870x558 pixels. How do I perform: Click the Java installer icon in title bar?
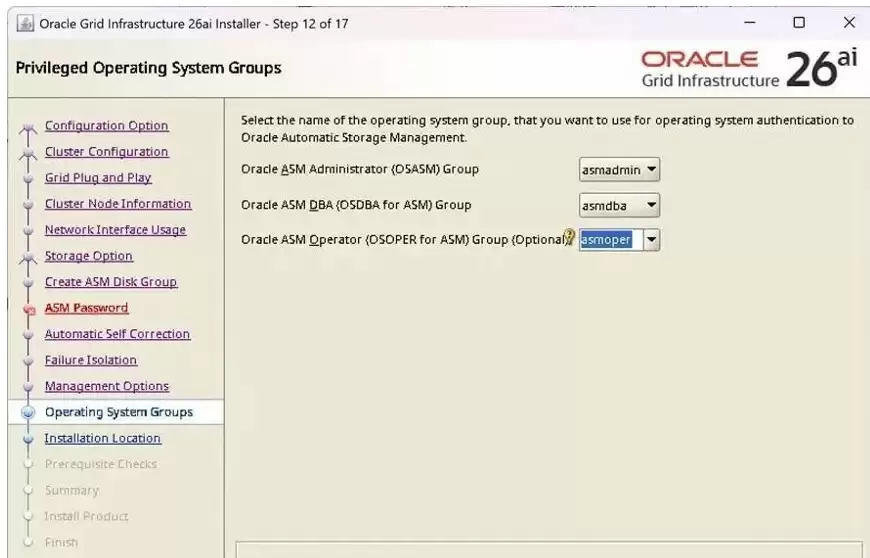(25, 24)
